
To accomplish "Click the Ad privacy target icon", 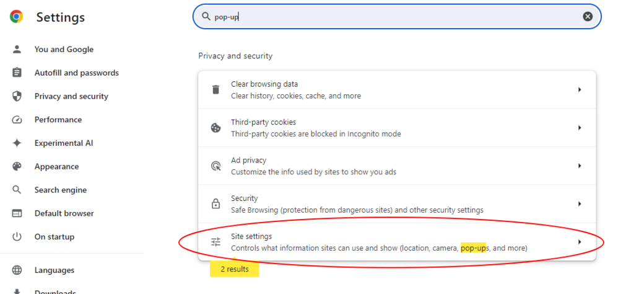I will pyautogui.click(x=215, y=166).
